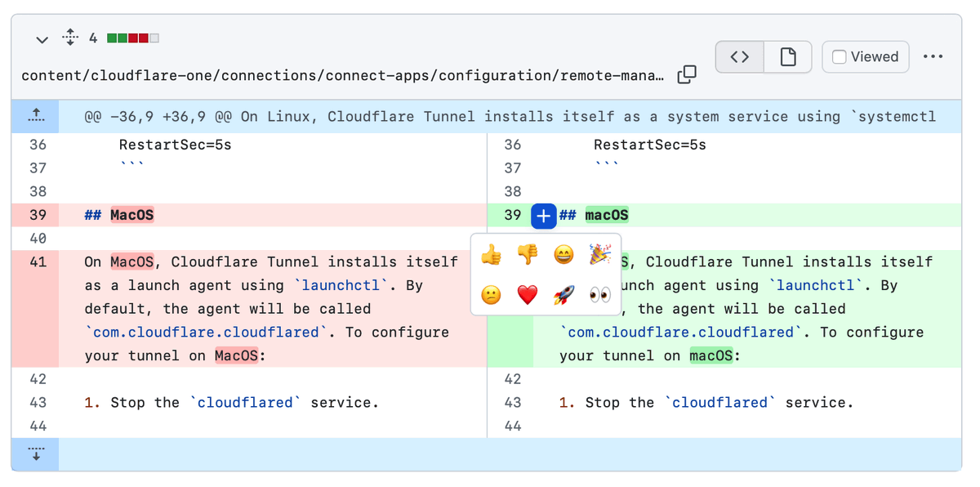
Task: Click removed line number 41
Action: tap(38, 262)
